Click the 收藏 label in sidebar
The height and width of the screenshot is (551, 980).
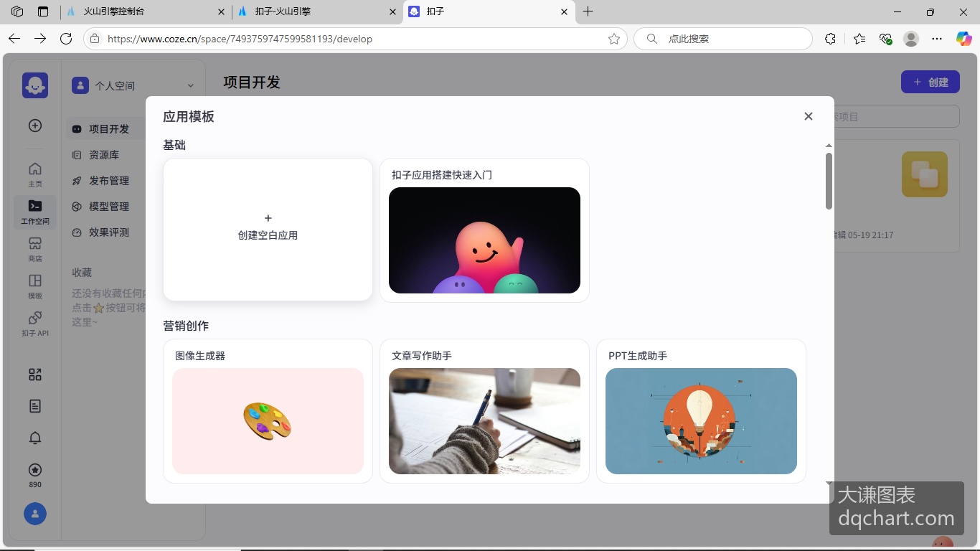[82, 273]
